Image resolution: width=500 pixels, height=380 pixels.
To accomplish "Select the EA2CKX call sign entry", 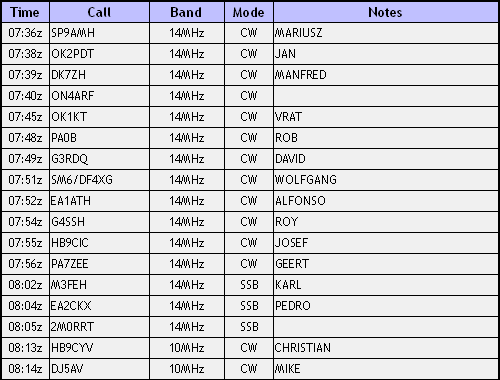I will [99, 306].
